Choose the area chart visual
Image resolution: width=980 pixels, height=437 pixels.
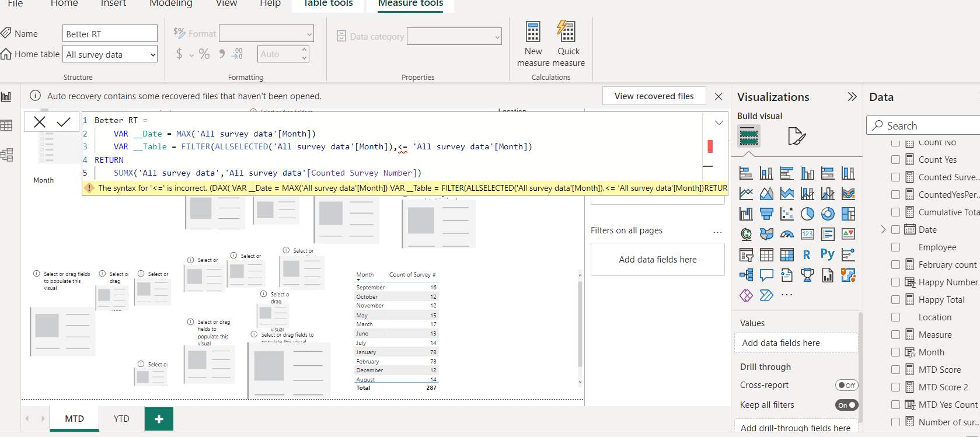[766, 193]
